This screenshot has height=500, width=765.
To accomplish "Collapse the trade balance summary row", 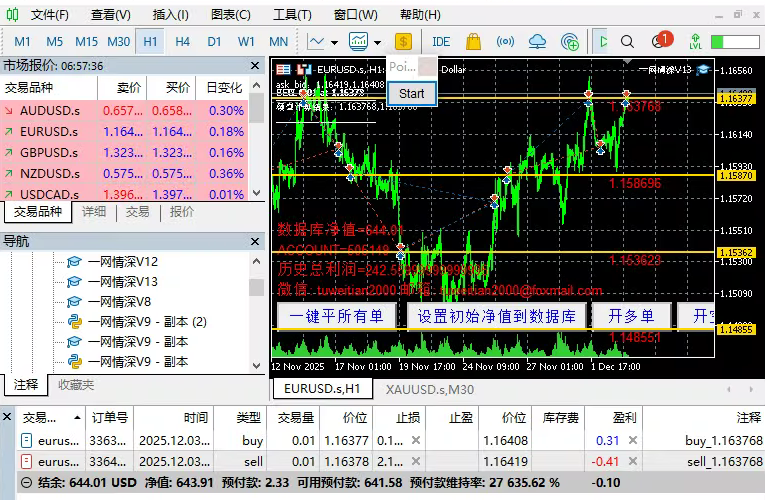I will (11, 482).
